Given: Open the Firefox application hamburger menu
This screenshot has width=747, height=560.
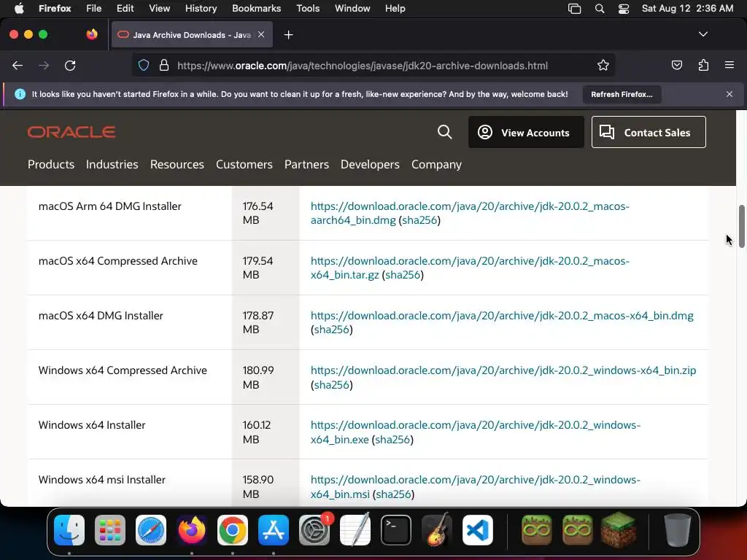Looking at the screenshot, I should pos(729,65).
